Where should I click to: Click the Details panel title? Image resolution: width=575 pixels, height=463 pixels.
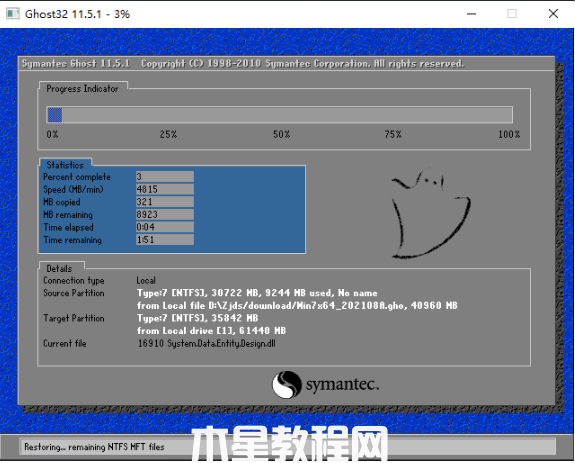tap(59, 269)
